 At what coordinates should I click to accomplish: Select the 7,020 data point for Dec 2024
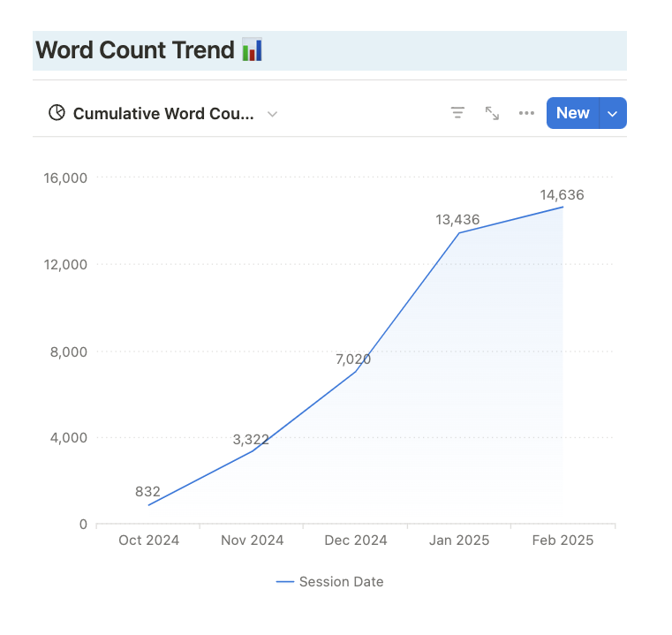click(355, 372)
